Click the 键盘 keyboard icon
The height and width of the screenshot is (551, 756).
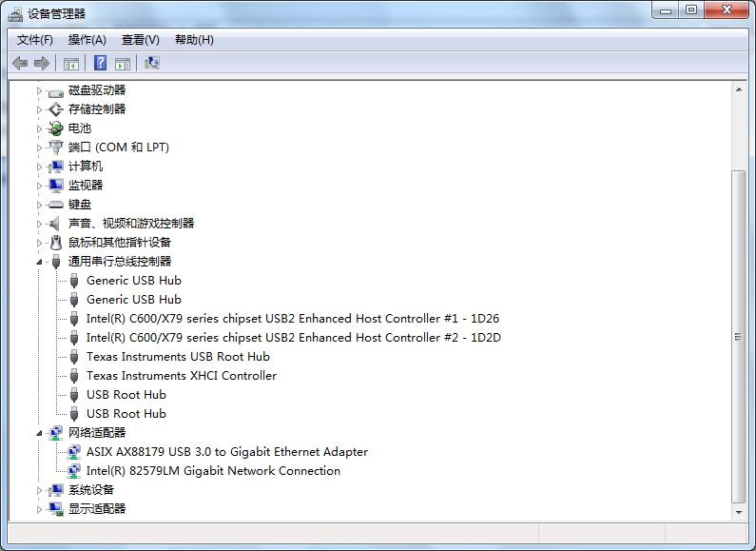coord(56,205)
